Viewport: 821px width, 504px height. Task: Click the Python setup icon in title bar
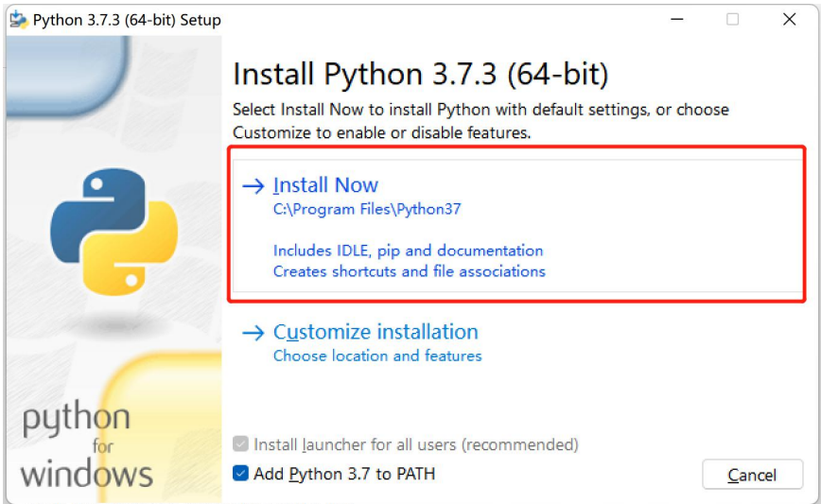pyautogui.click(x=19, y=20)
